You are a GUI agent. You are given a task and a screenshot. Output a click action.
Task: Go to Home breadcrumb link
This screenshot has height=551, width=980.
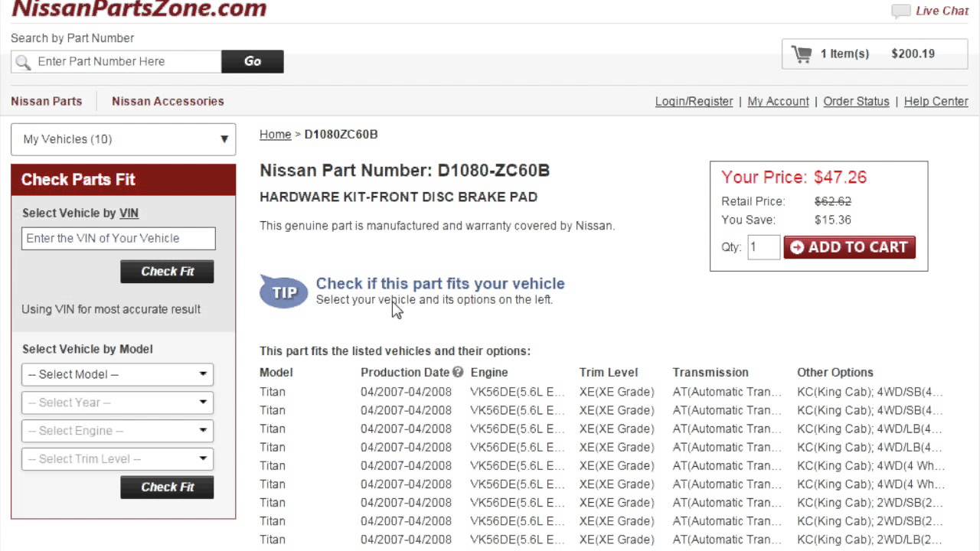tap(275, 135)
